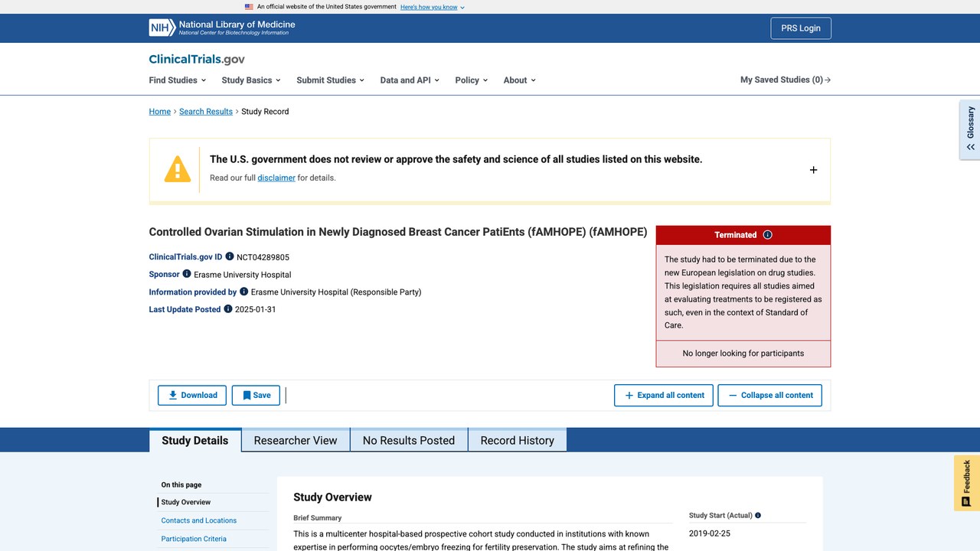This screenshot has width=980, height=551.
Task: Open My Saved Studies link
Action: pos(786,80)
